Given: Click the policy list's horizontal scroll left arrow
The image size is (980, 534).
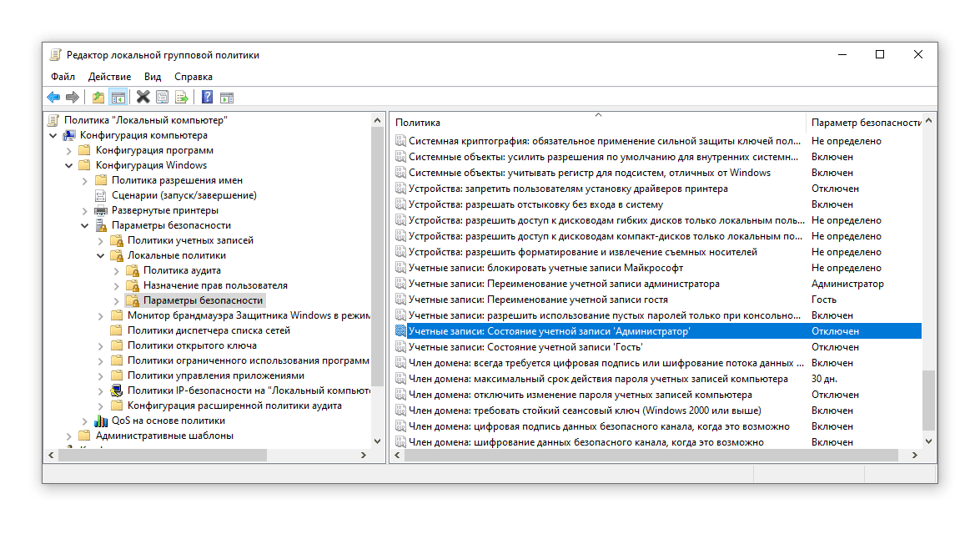Looking at the screenshot, I should 398,456.
